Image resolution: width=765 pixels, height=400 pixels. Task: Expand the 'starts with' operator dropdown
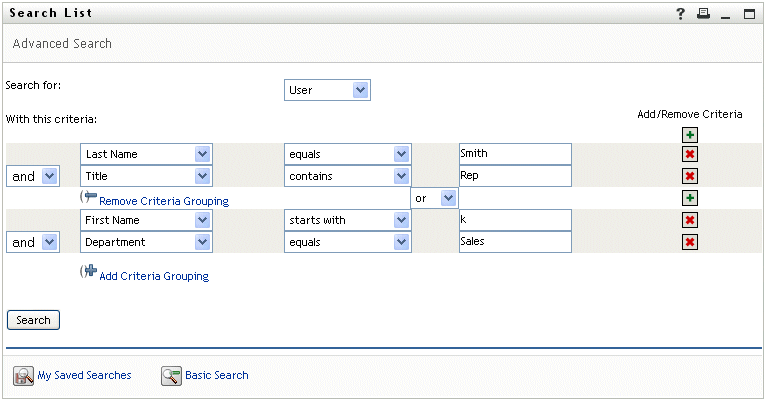coord(348,220)
